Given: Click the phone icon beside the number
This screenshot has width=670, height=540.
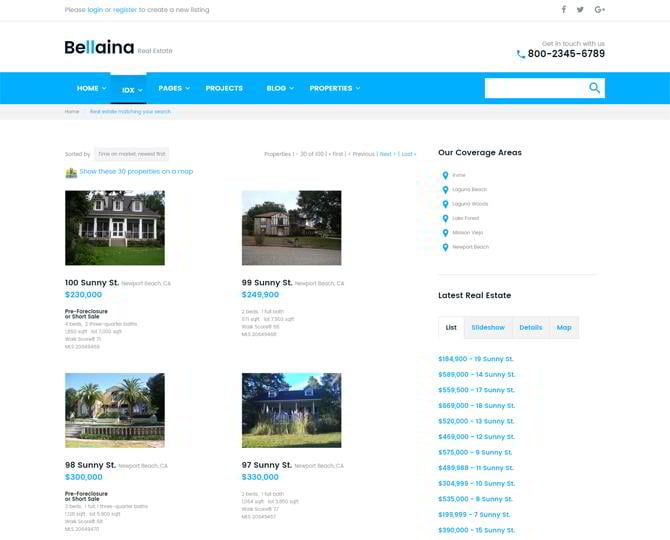Looking at the screenshot, I should [x=521, y=54].
